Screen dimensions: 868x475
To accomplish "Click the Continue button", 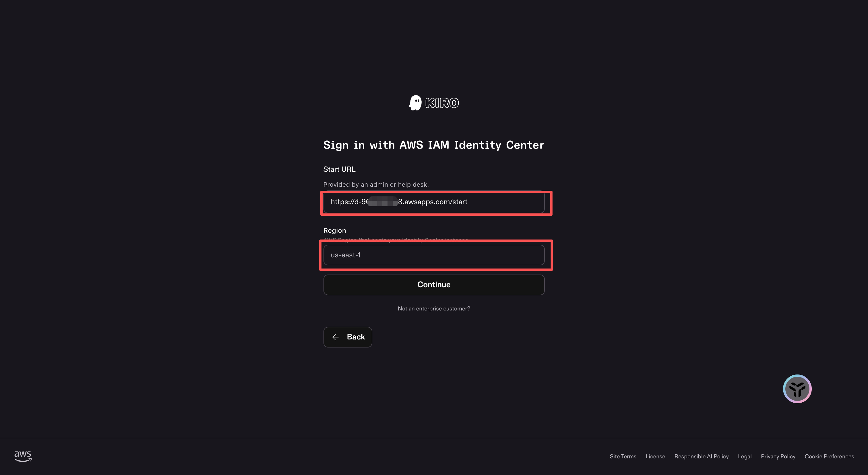I will (x=434, y=285).
